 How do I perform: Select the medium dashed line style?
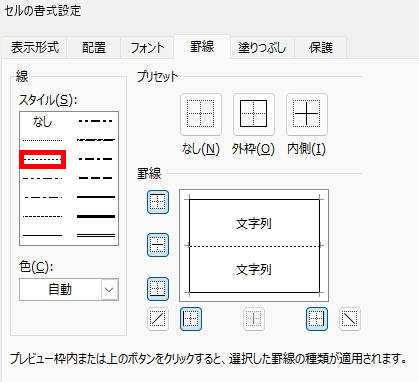96,178
